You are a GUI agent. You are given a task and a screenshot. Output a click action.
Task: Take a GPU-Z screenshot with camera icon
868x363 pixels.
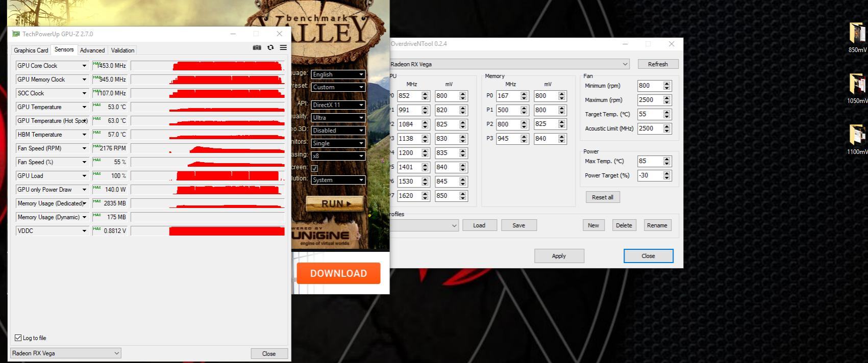pyautogui.click(x=257, y=47)
